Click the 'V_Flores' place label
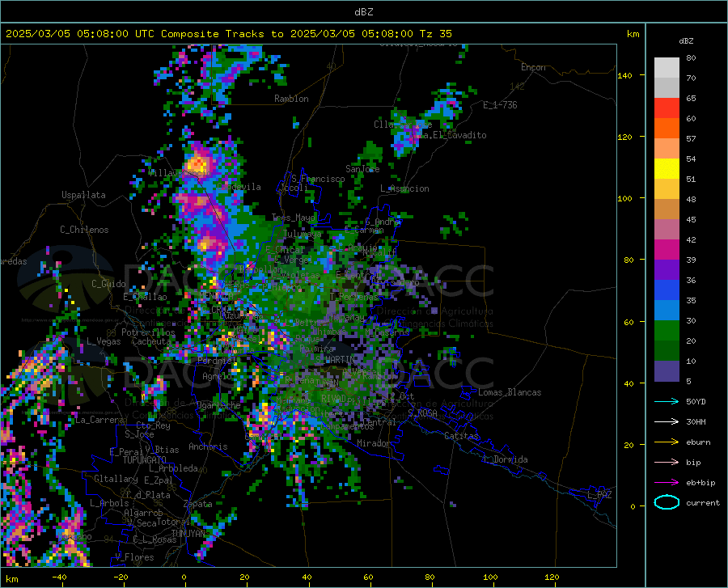 (134, 557)
